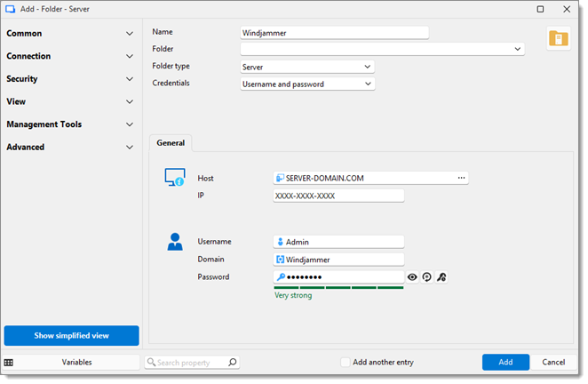Click the Host ellipsis browse button
The image size is (588, 384).
(461, 178)
